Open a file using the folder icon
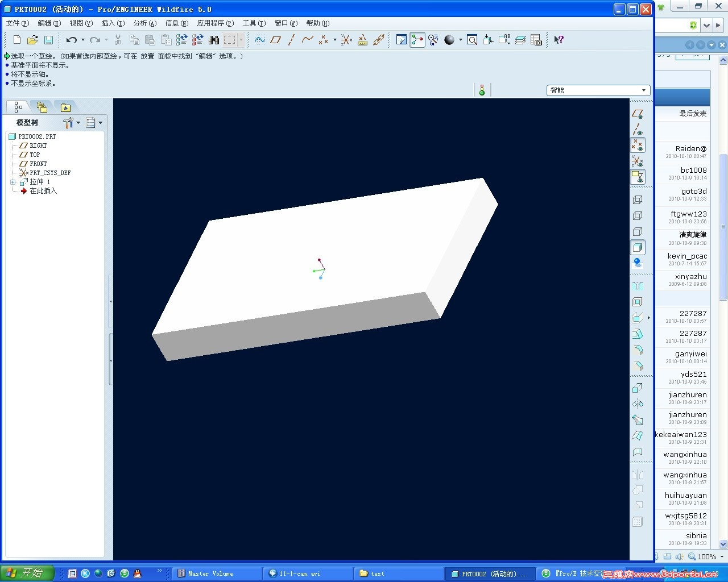Image resolution: width=728 pixels, height=582 pixels. click(33, 40)
